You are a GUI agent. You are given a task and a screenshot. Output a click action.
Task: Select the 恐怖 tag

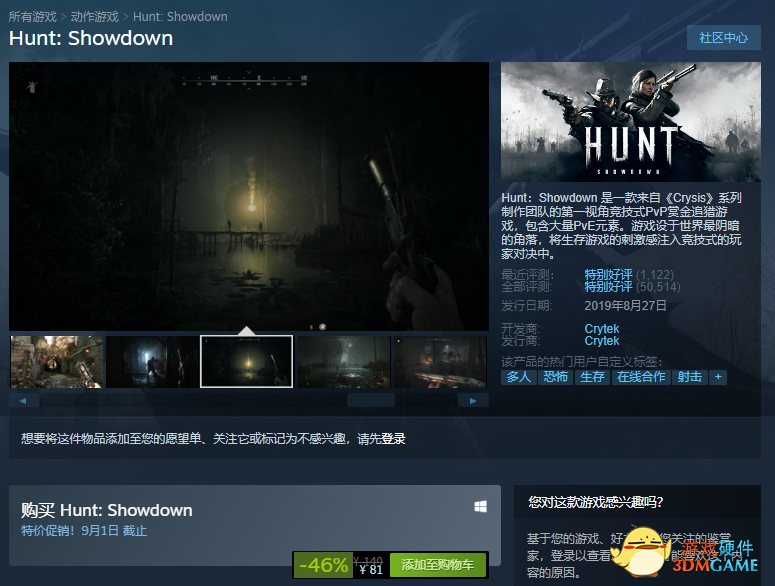556,377
